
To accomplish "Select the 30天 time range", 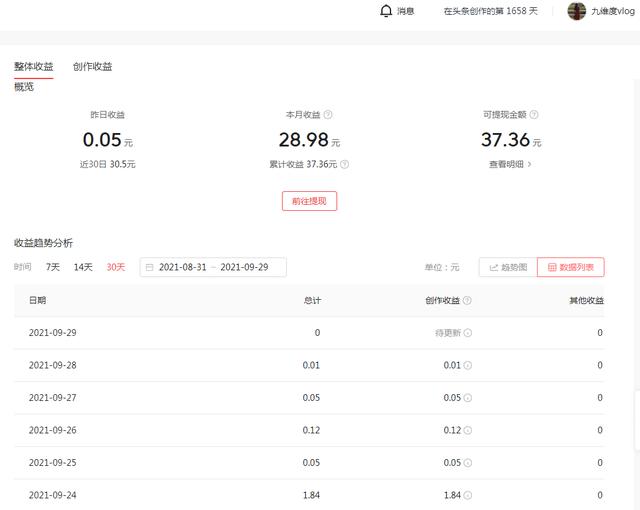I will pos(116,267).
